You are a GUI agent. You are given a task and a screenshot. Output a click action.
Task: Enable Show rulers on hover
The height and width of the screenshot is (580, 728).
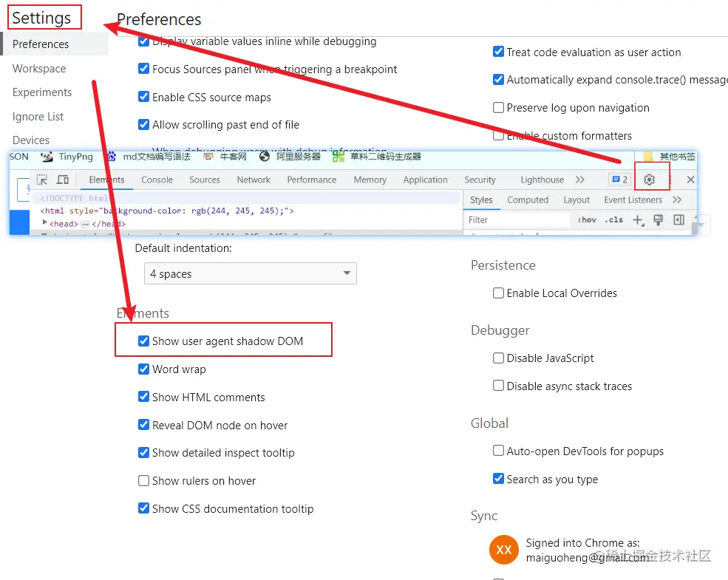point(144,481)
